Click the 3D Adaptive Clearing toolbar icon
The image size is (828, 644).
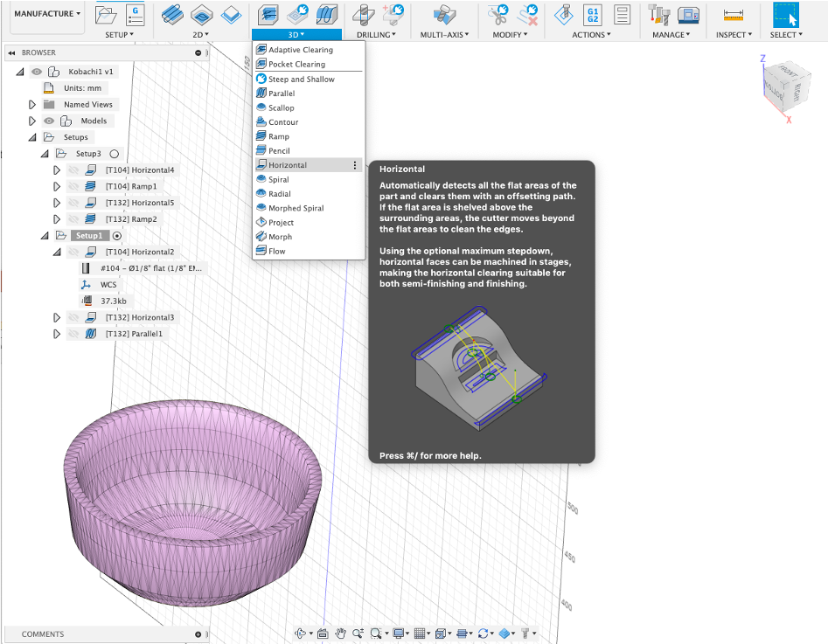pyautogui.click(x=268, y=15)
